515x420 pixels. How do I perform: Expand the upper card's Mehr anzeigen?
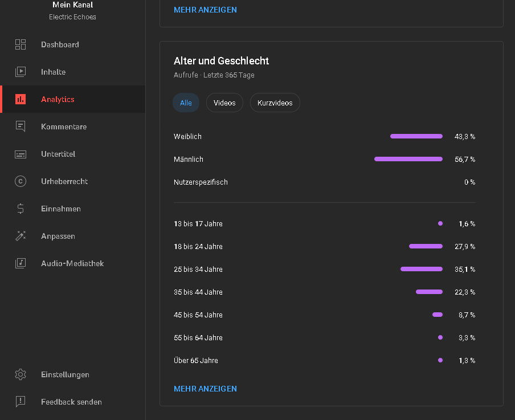pyautogui.click(x=205, y=10)
